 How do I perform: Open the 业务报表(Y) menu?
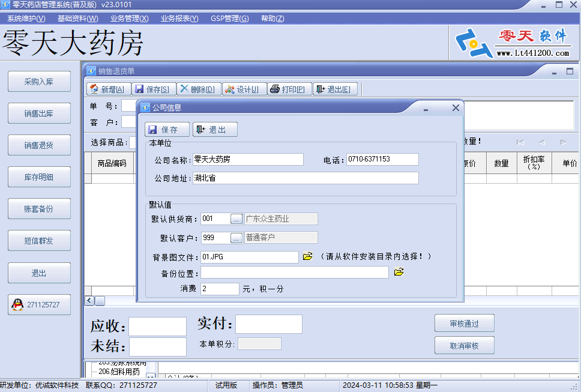[x=179, y=19]
